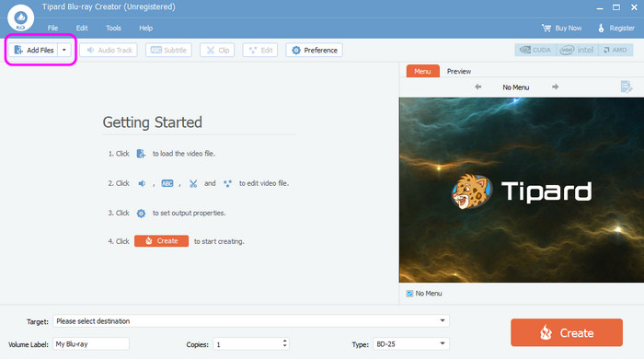Open Preference settings

coord(315,50)
